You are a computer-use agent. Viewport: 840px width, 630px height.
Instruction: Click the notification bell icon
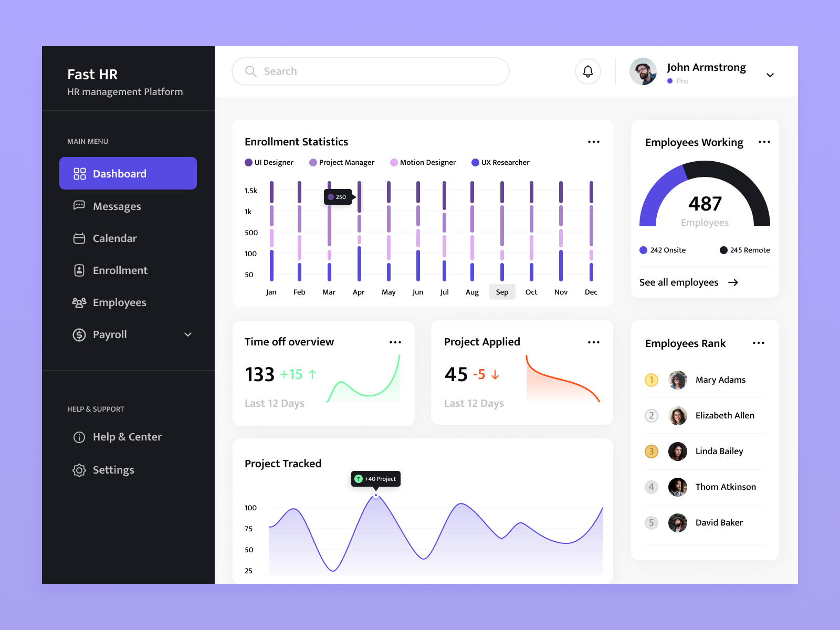(587, 71)
